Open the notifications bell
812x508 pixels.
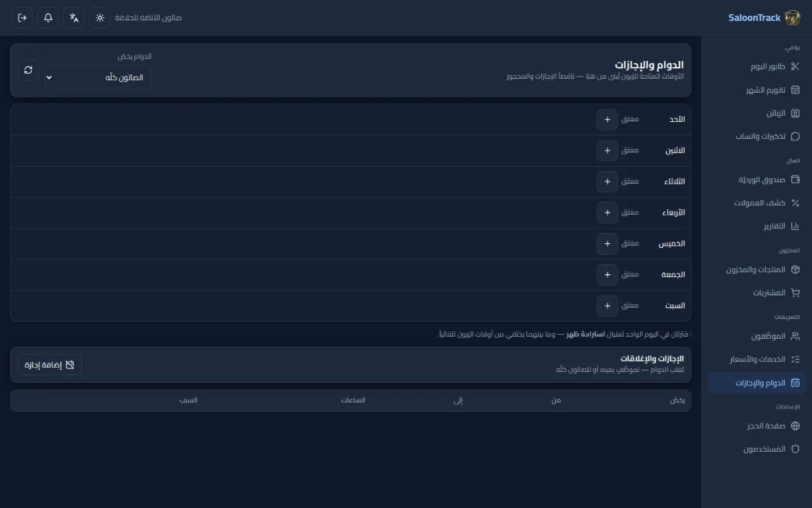pos(48,18)
